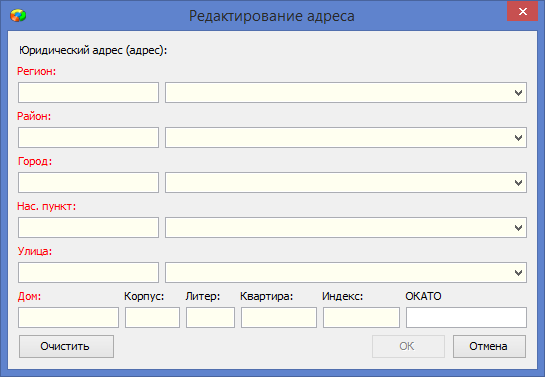This screenshot has width=545, height=377.
Task: Click the application icon in the title bar
Action: pyautogui.click(x=18, y=16)
